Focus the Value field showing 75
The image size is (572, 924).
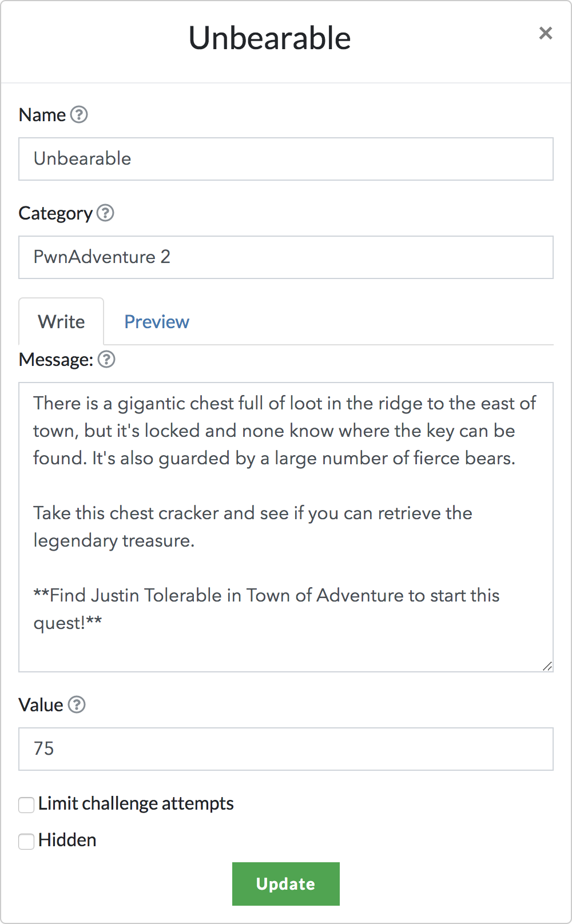(286, 749)
